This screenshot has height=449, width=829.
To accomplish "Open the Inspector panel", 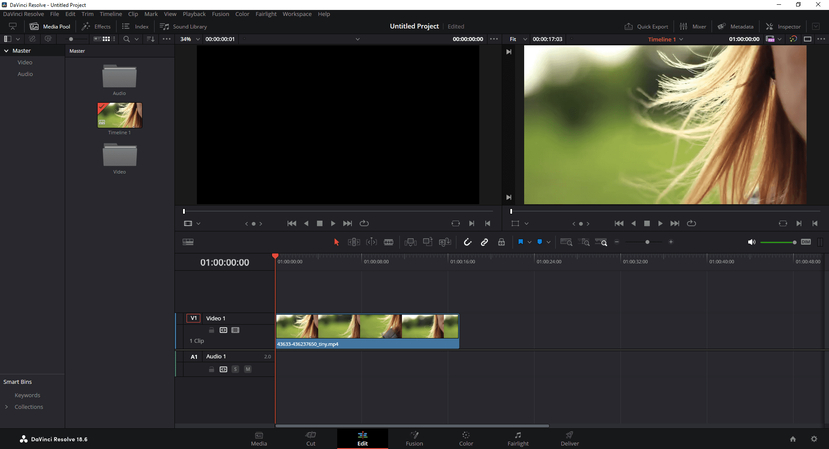I will coord(783,27).
